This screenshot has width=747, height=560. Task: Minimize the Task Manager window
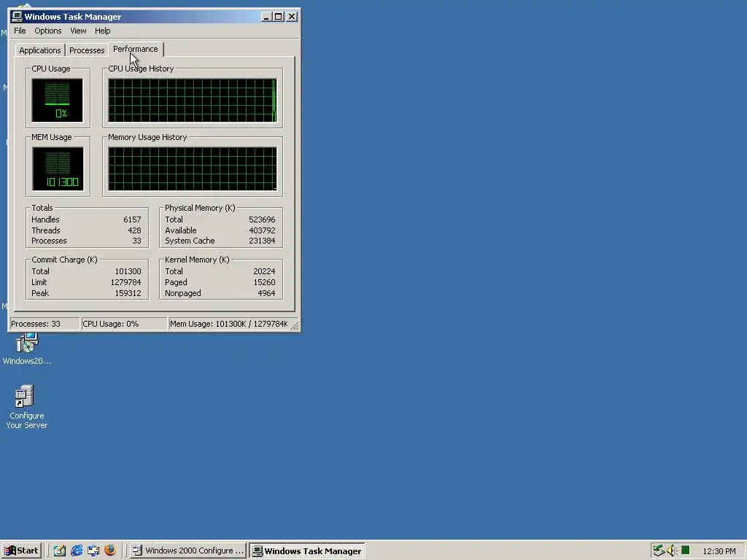266,17
